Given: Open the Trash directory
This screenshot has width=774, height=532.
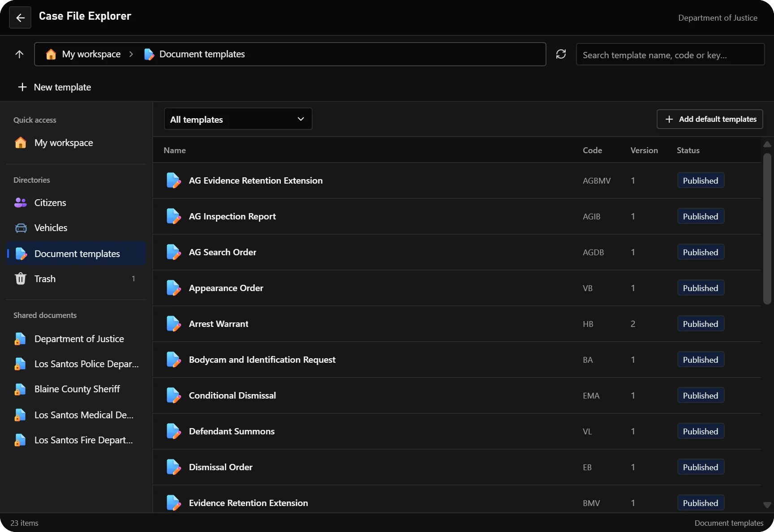Looking at the screenshot, I should tap(76, 279).
